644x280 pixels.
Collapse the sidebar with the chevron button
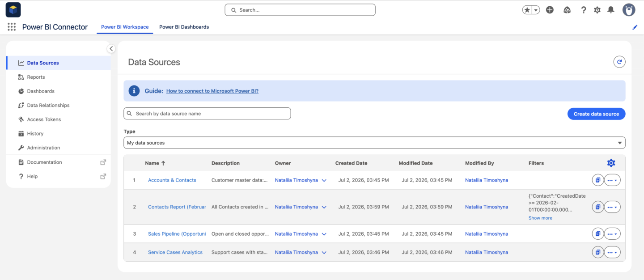point(111,49)
